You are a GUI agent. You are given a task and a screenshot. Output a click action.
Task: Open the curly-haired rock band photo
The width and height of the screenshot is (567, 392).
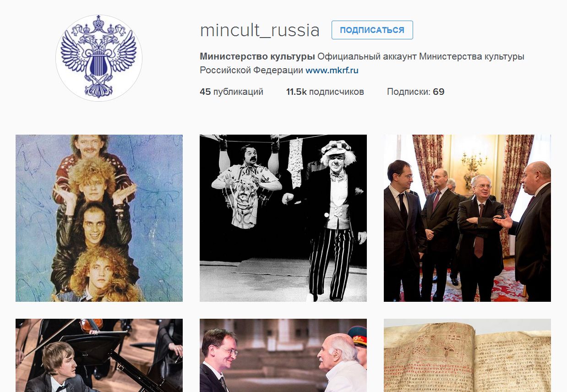click(99, 218)
